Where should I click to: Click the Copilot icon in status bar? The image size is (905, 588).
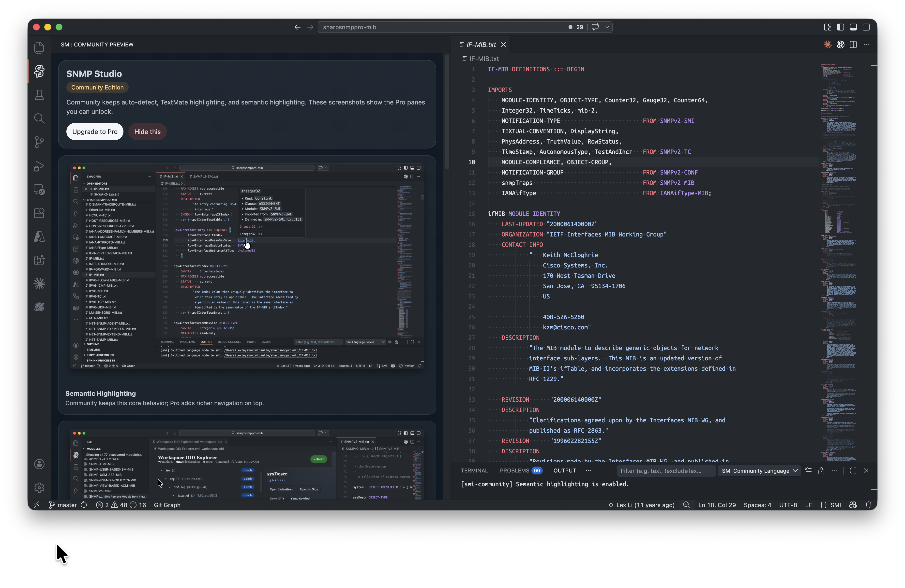853,505
